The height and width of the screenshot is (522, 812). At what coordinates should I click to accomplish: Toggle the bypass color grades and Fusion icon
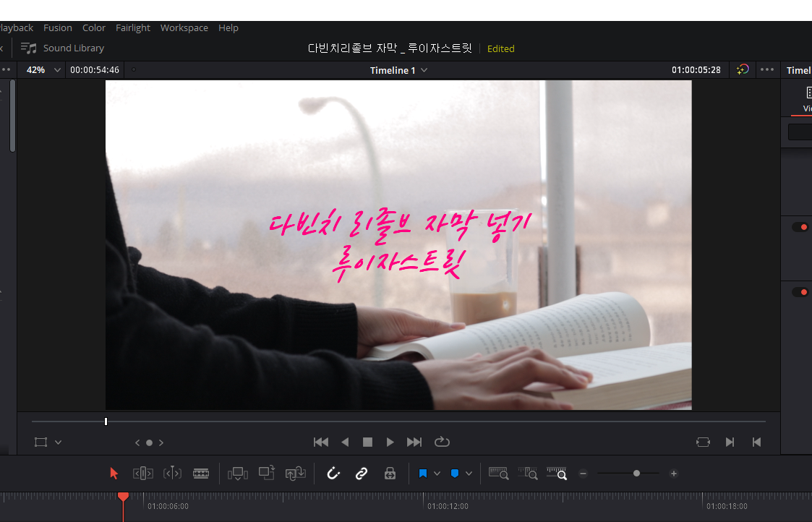pos(742,69)
